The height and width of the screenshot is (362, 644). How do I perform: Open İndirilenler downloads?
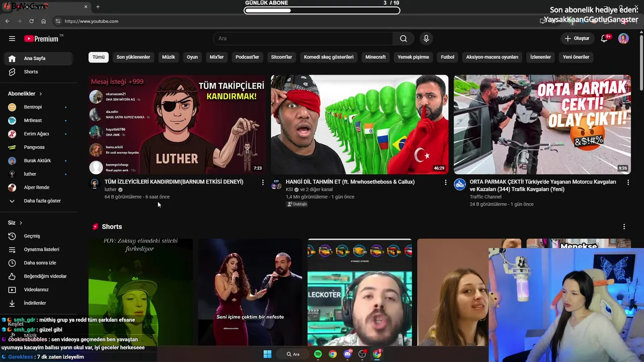point(38,303)
